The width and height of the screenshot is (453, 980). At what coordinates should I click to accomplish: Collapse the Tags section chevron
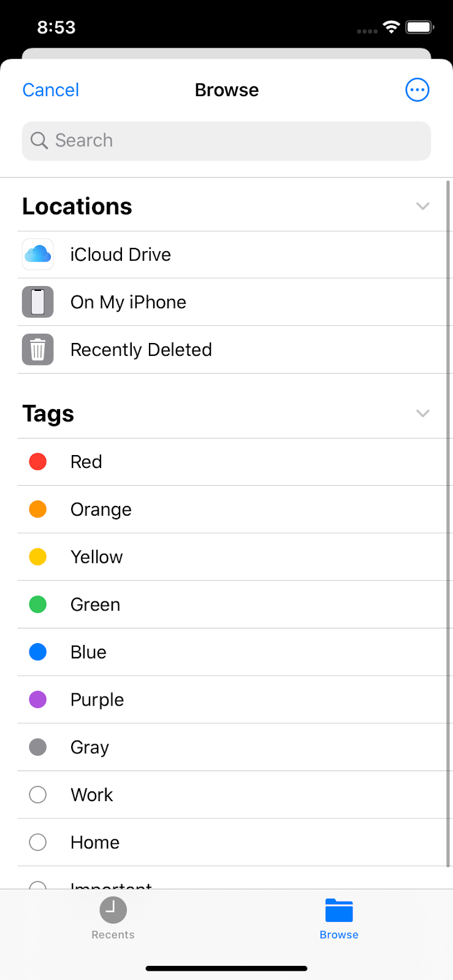coord(422,413)
